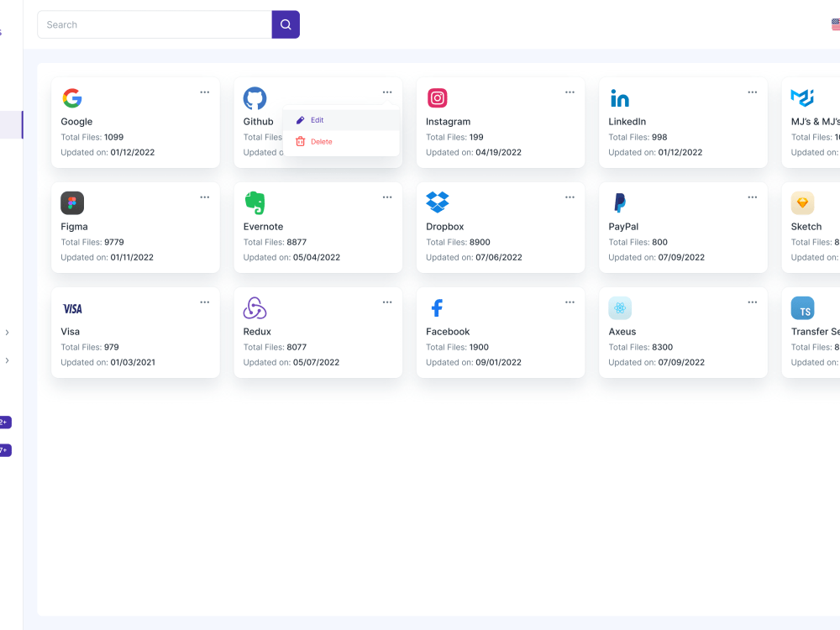Click the Google logo icon
The width and height of the screenshot is (840, 630).
72,98
